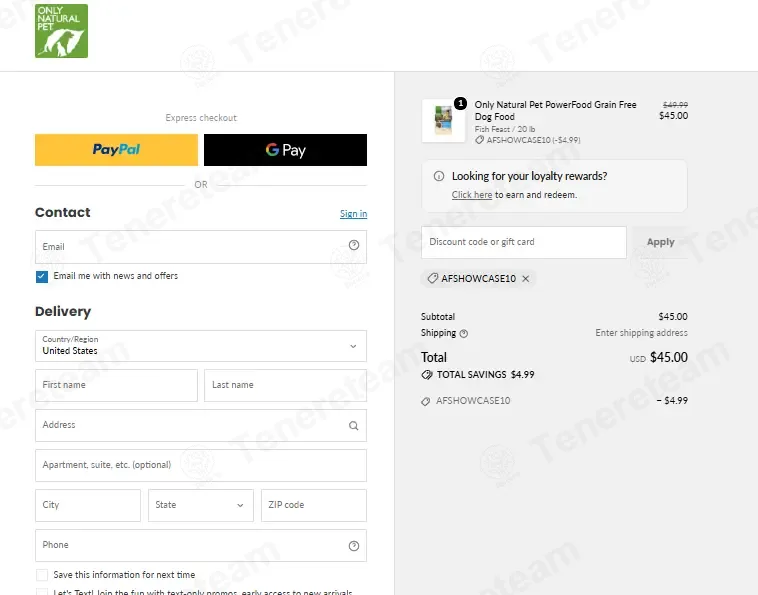This screenshot has width=758, height=595.
Task: Click the dog food product thumbnail
Action: [x=443, y=121]
